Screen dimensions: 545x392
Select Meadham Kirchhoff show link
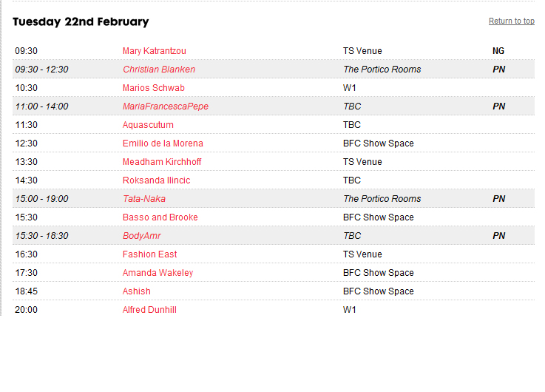(x=161, y=162)
